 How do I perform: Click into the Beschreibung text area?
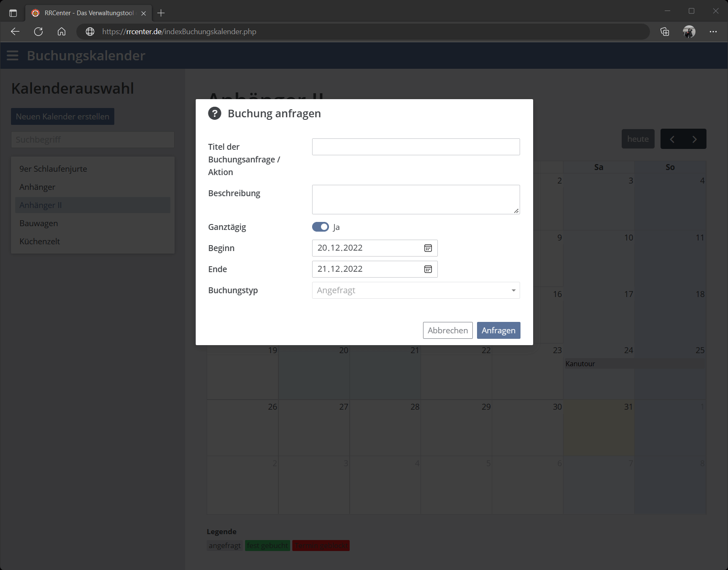pyautogui.click(x=415, y=199)
